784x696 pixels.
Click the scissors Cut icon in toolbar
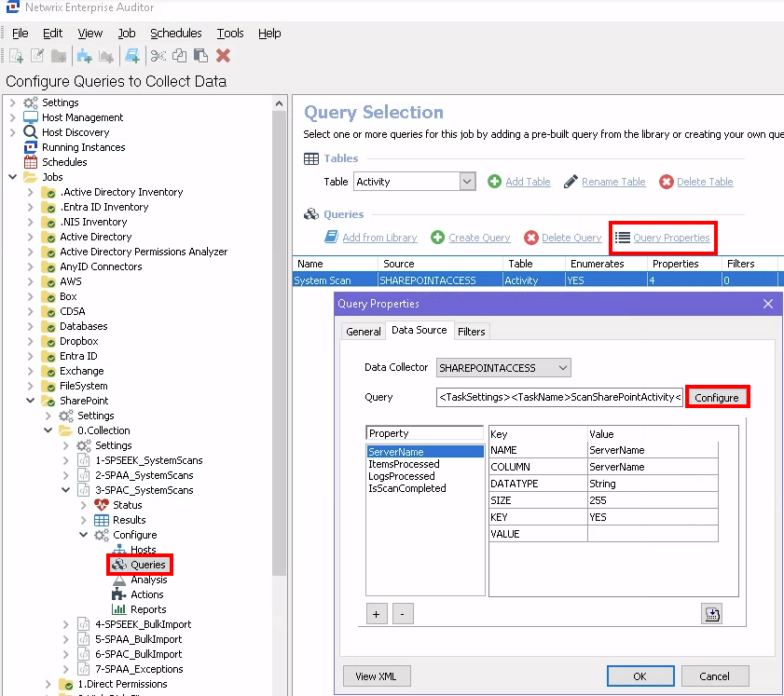click(158, 56)
